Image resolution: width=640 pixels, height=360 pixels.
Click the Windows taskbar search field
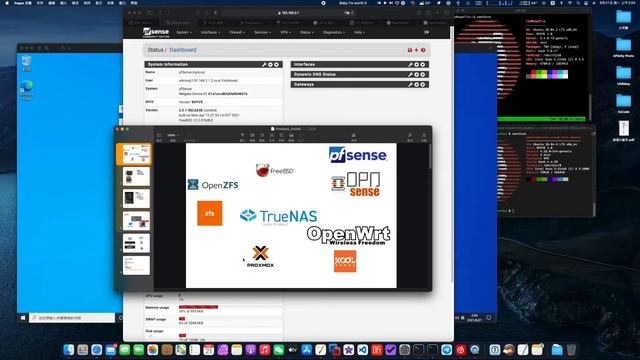coord(72,318)
